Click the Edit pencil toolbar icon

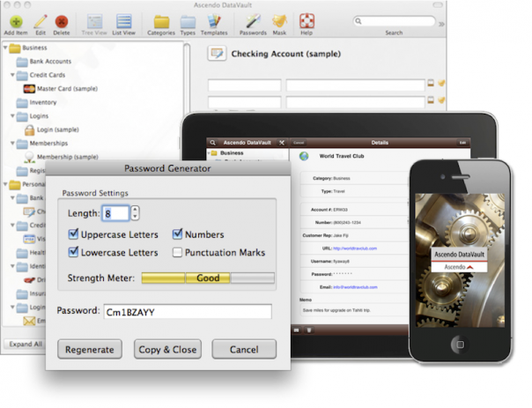pos(41,22)
